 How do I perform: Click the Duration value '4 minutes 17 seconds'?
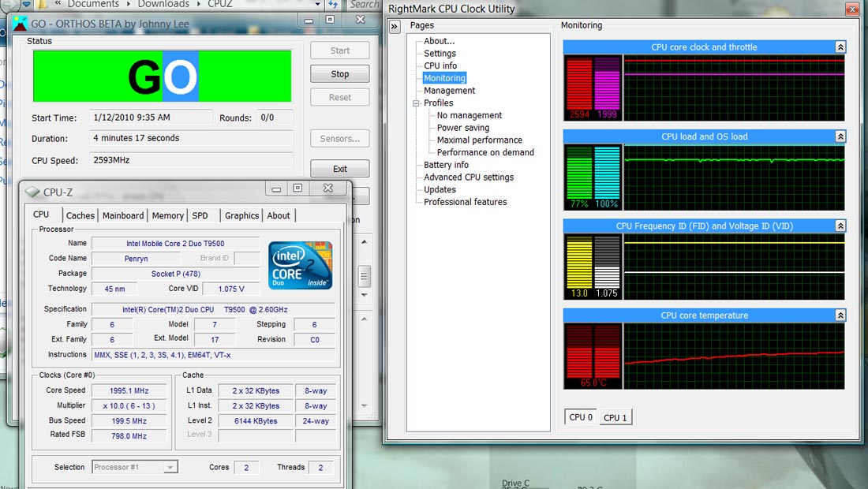pyautogui.click(x=191, y=138)
